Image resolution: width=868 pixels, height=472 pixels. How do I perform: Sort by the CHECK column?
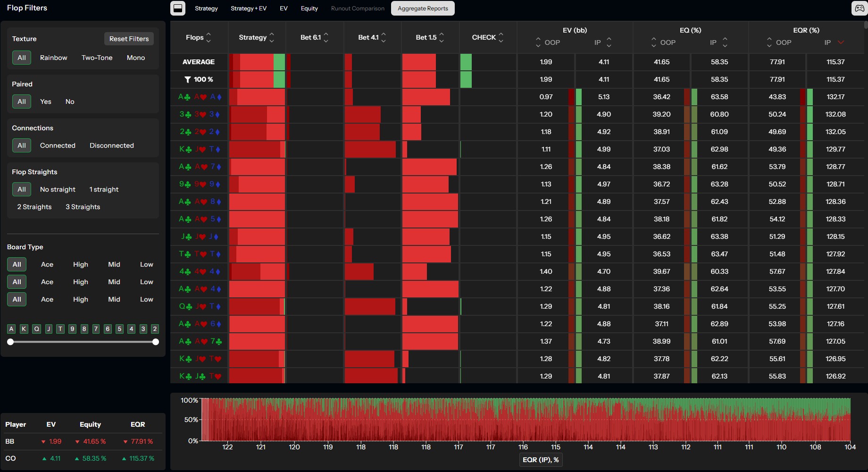501,37
